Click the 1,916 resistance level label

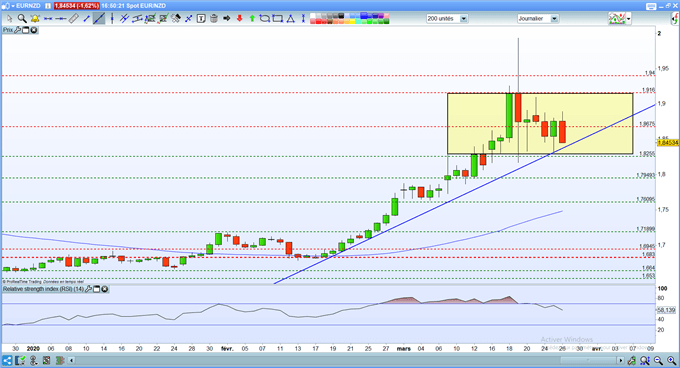[x=649, y=90]
